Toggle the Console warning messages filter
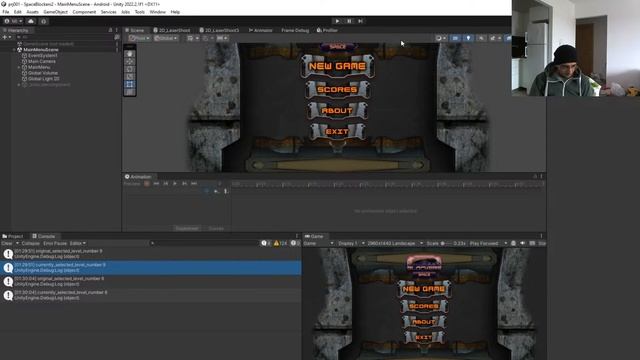Viewport: 640px width, 360px height. pyautogui.click(x=280, y=243)
